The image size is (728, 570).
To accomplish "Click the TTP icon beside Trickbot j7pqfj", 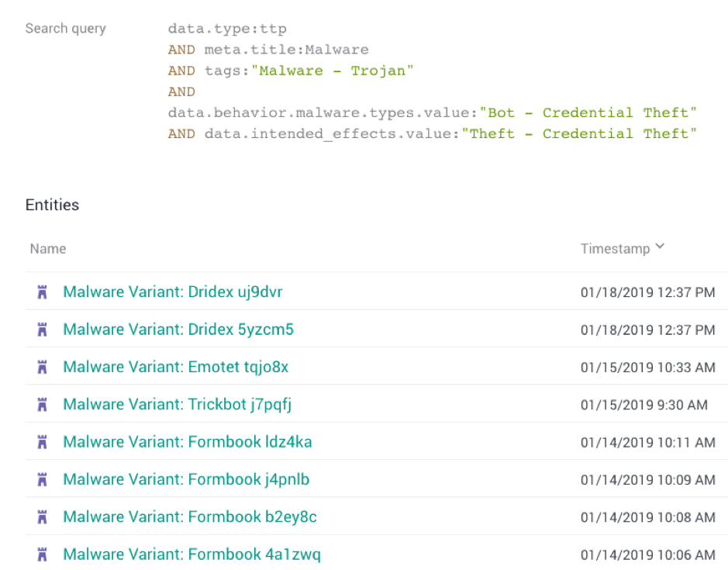I will 42,405.
